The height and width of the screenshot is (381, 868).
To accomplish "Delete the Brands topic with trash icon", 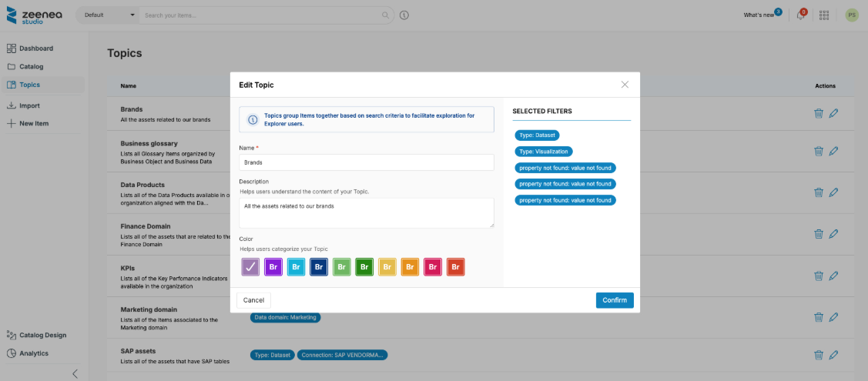I will (819, 114).
